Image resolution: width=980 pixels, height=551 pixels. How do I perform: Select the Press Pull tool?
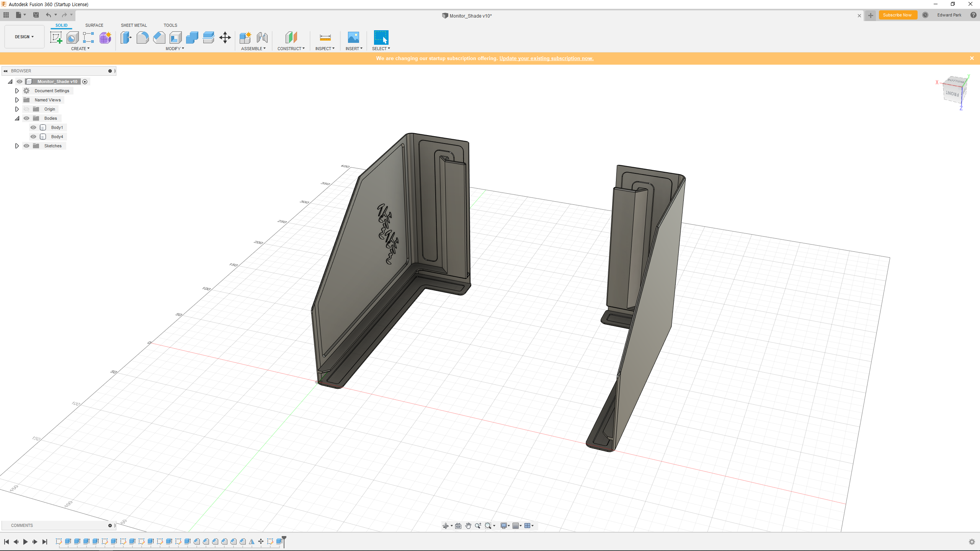coord(126,37)
